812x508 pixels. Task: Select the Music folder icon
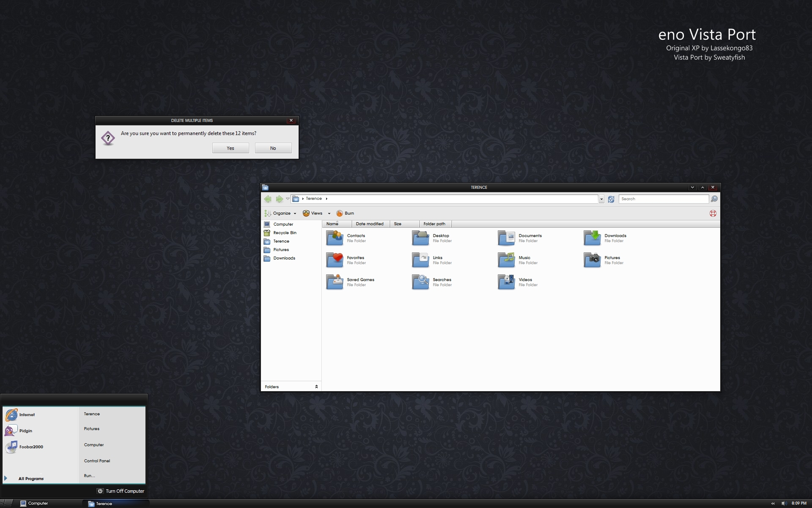[506, 260]
